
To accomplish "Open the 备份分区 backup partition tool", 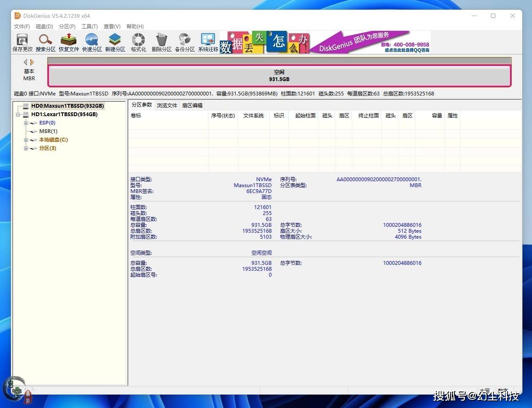I will [x=185, y=43].
